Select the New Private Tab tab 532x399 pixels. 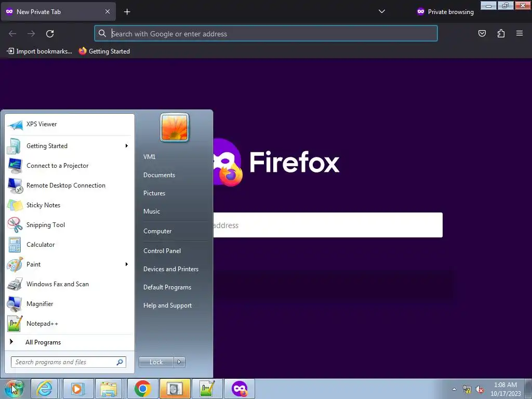point(58,11)
